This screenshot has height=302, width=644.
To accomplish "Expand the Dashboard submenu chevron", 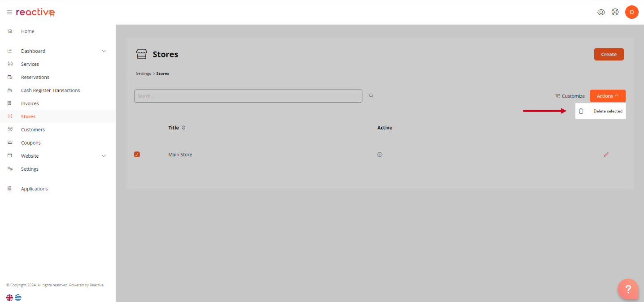I will (x=104, y=51).
